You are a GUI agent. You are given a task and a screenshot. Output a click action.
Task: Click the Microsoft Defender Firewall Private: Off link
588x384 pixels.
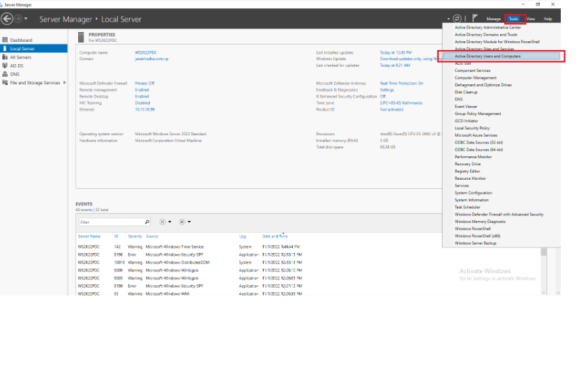tap(144, 83)
